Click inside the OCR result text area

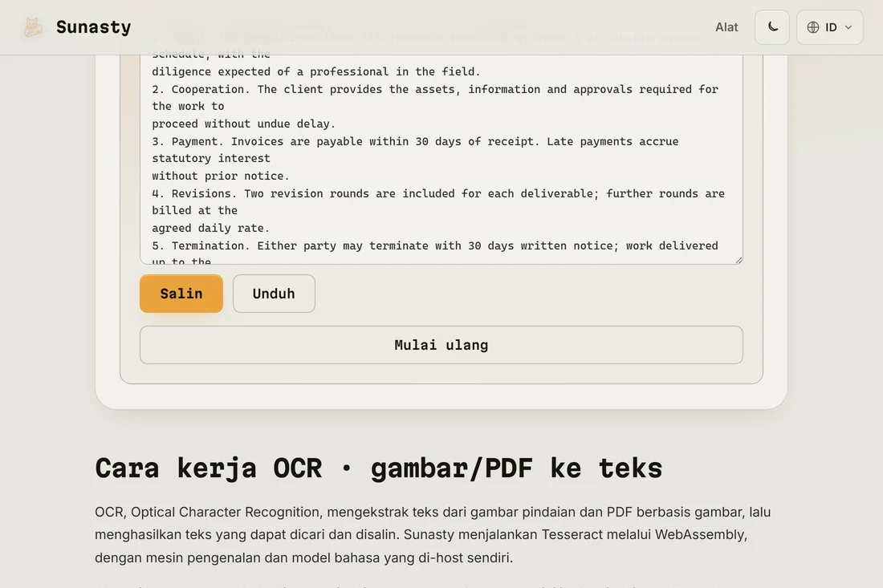441,160
